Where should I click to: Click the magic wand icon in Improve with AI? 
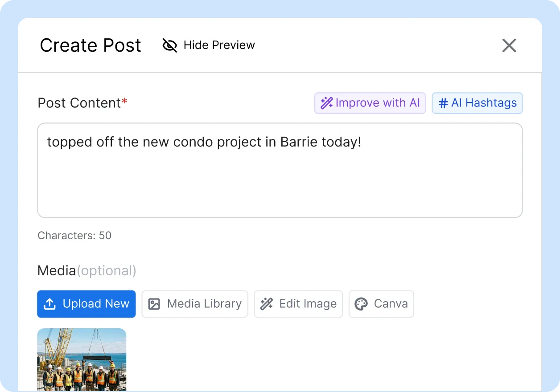327,103
